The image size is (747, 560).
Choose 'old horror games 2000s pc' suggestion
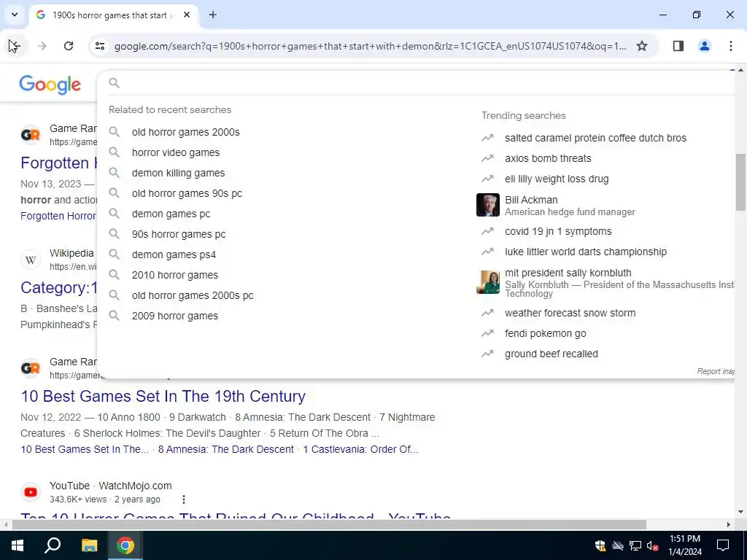click(x=193, y=296)
